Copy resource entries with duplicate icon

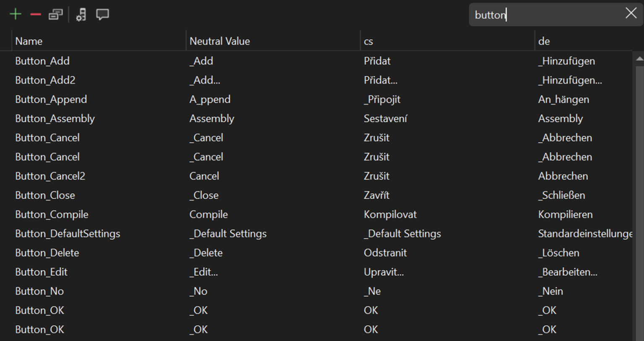tap(56, 13)
